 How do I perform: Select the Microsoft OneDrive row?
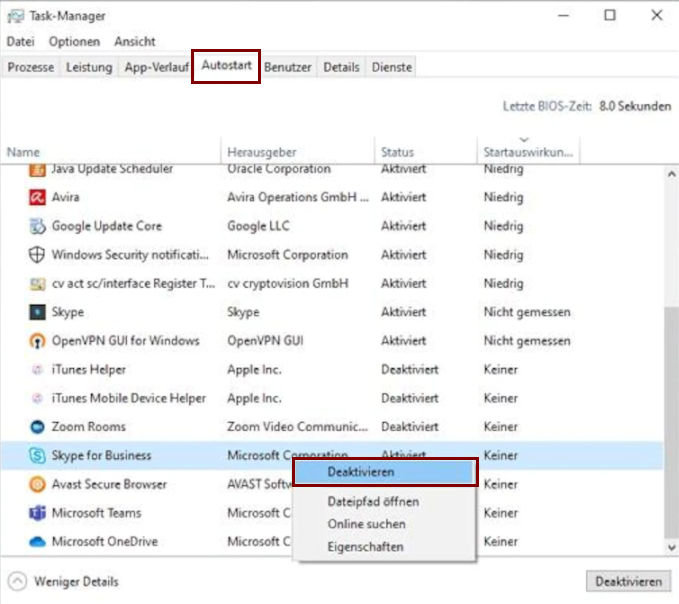[x=332, y=542]
